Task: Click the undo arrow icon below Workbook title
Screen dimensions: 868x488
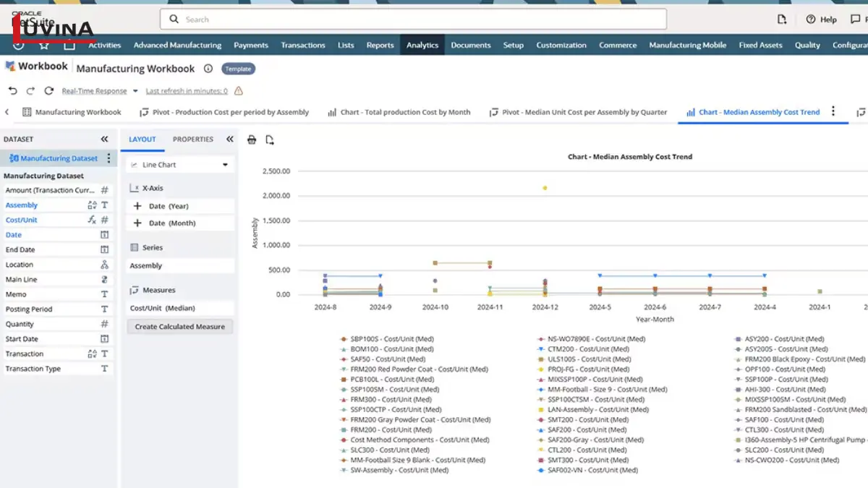Action: (13, 90)
